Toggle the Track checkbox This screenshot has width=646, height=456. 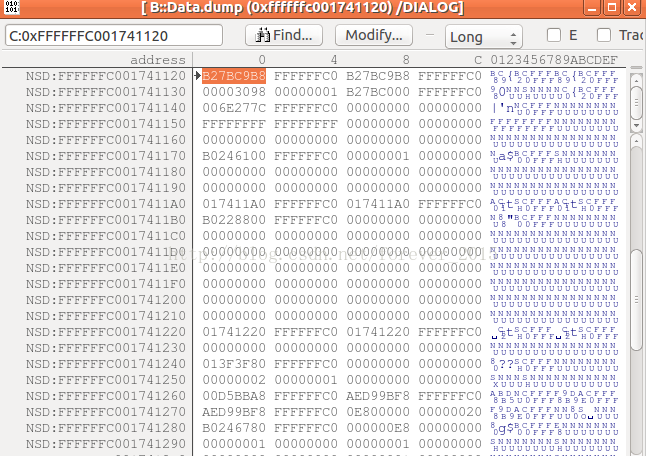pos(604,35)
